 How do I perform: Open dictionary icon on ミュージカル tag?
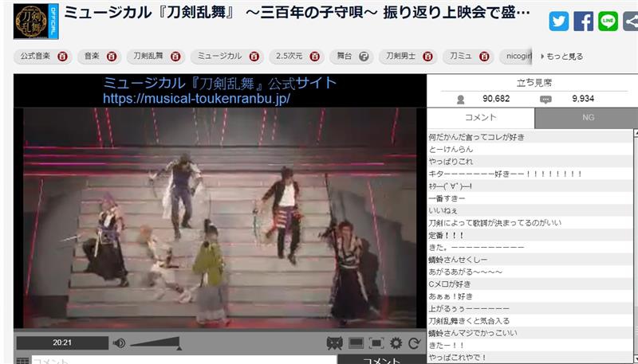[254, 57]
